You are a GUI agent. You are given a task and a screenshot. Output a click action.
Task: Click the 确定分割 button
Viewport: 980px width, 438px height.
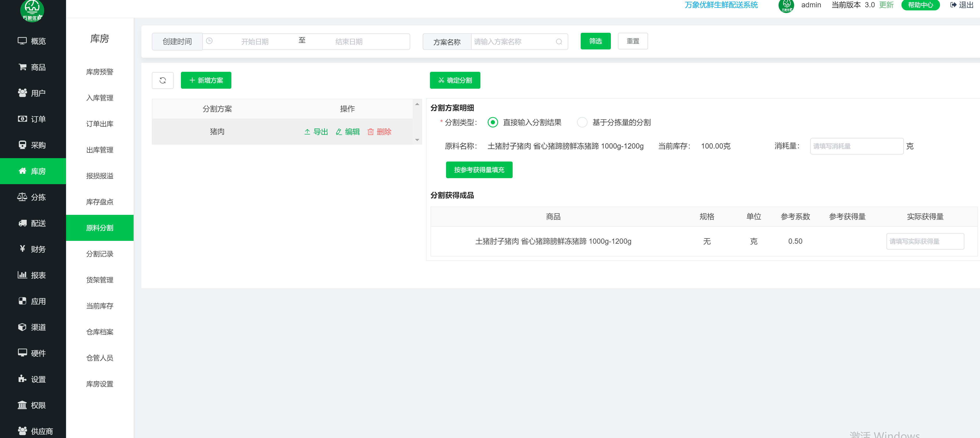point(455,80)
